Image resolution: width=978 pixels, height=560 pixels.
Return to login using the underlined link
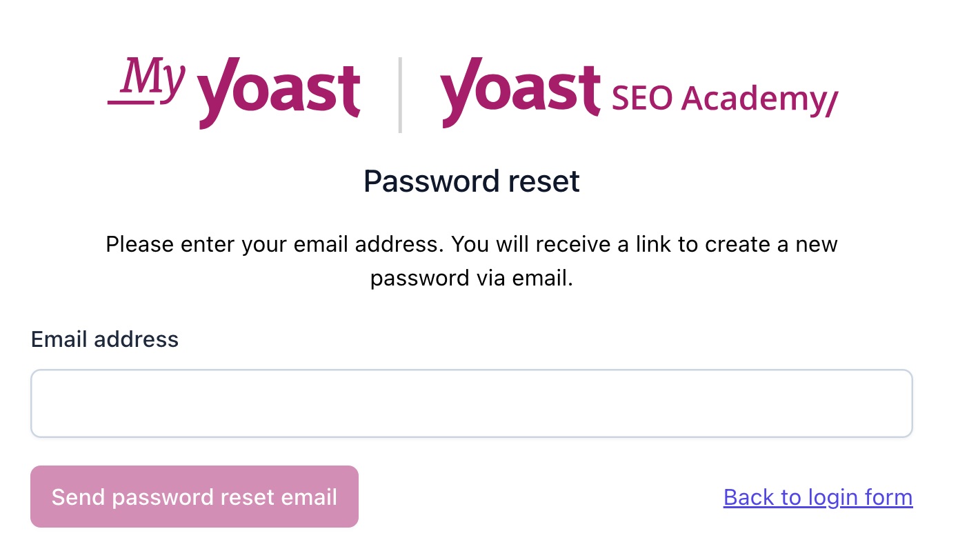click(x=818, y=497)
